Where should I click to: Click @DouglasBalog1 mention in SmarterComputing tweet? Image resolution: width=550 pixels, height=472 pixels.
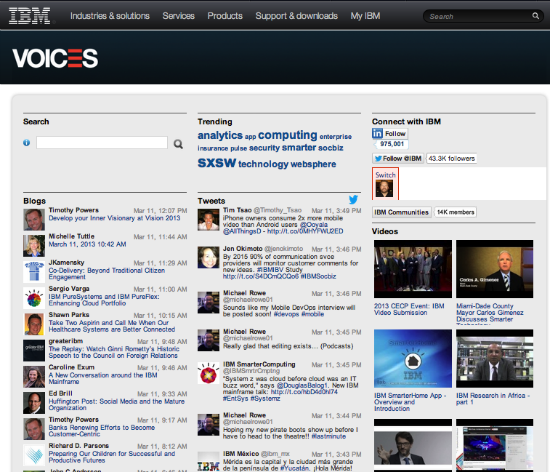pyautogui.click(x=302, y=385)
